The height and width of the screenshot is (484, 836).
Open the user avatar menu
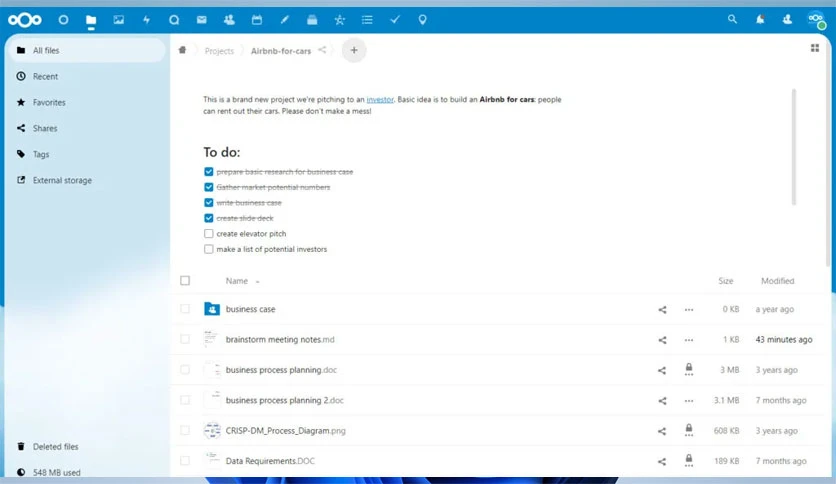click(816, 20)
